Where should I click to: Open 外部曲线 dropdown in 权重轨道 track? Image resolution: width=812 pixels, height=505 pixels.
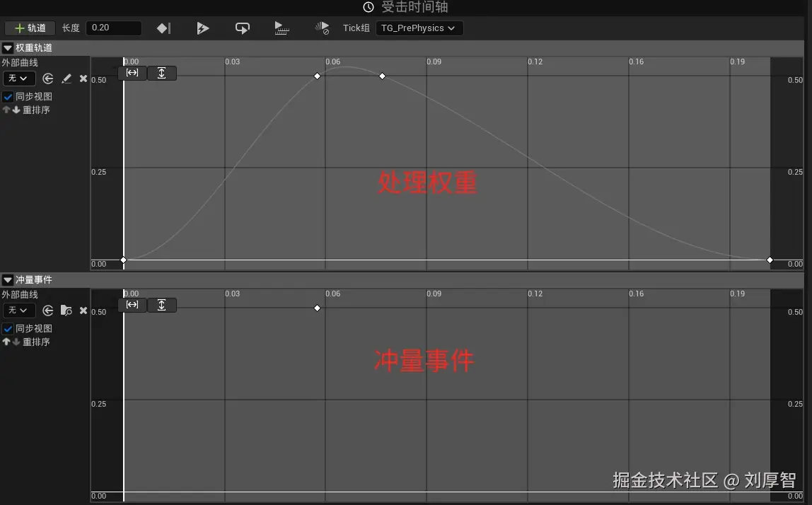point(18,79)
